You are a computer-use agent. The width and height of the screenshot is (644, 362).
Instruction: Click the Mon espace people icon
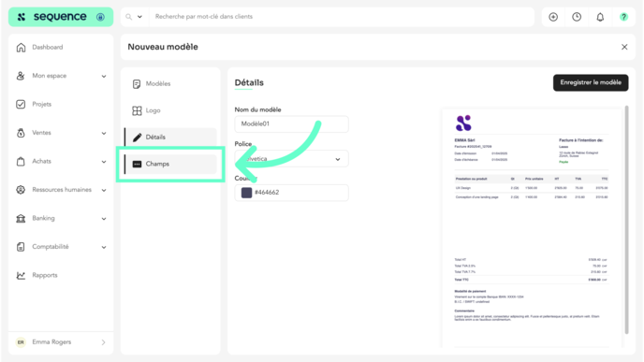pos(21,76)
